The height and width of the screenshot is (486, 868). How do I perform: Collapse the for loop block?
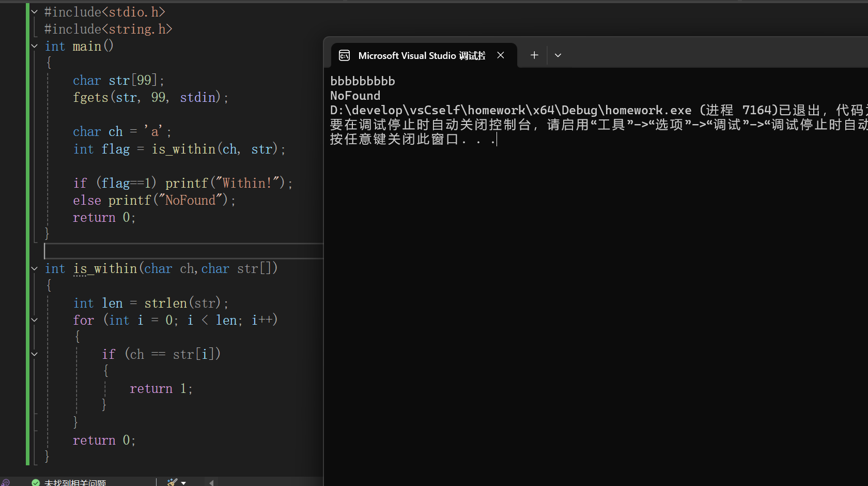click(35, 320)
